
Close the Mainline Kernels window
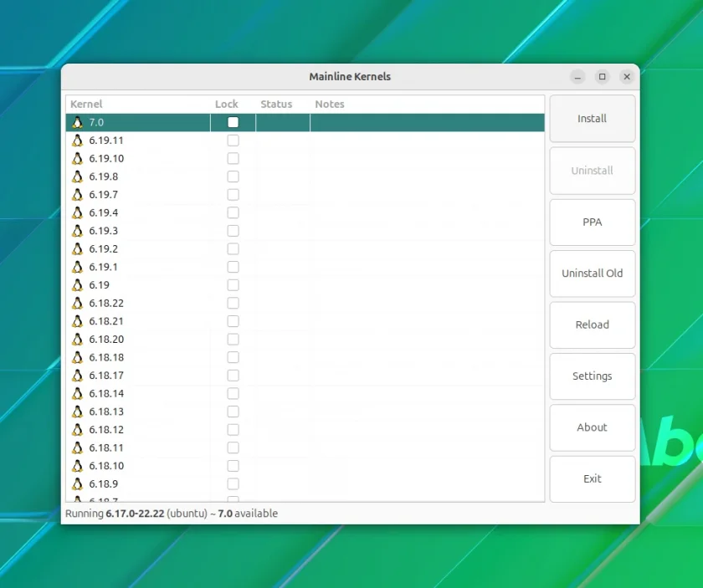click(627, 77)
